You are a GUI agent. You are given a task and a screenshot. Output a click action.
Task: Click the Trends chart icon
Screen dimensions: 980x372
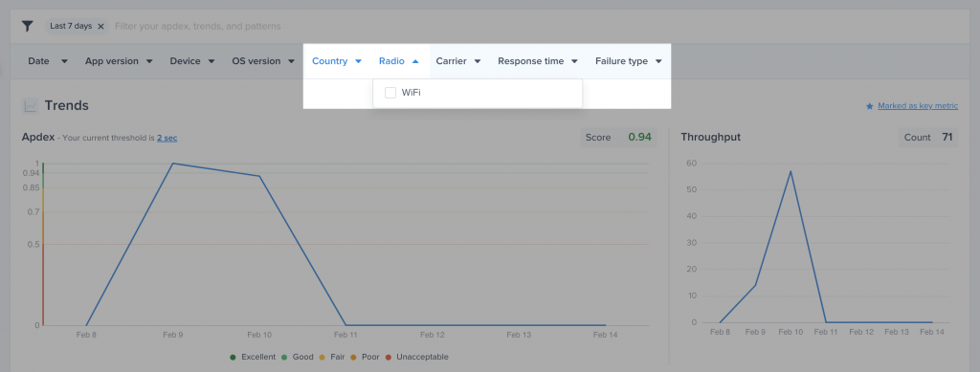point(30,106)
